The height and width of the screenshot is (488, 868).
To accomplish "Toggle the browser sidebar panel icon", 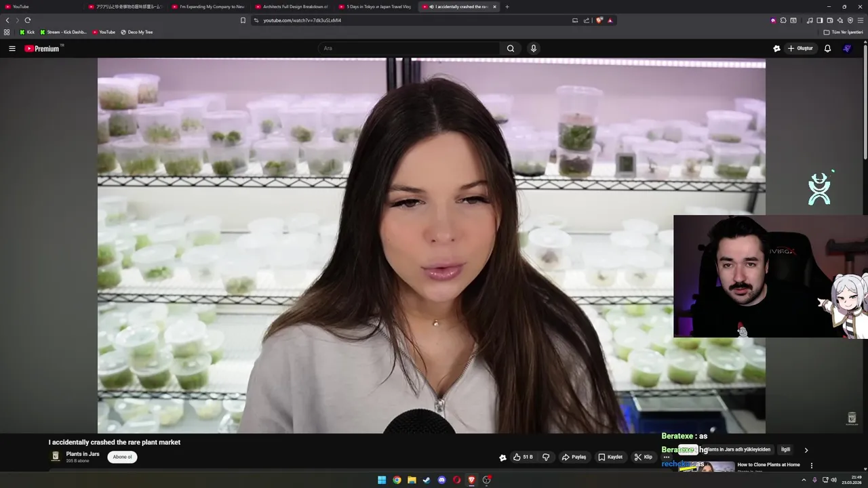I will (819, 20).
